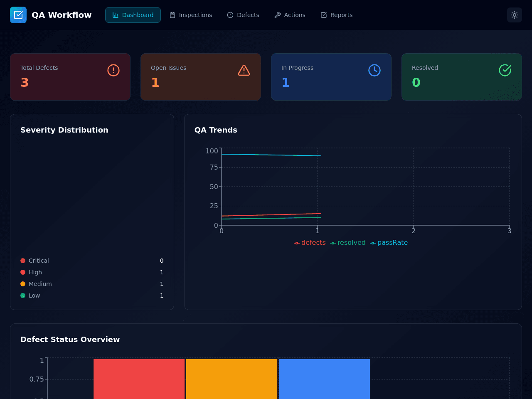Select the Reports tab
The image size is (532, 399).
click(x=337, y=15)
